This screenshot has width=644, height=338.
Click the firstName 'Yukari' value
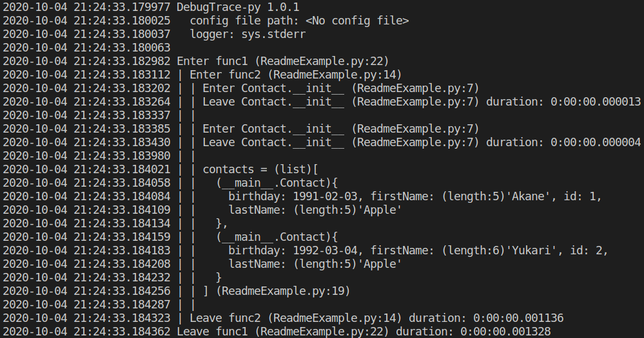pos(531,251)
